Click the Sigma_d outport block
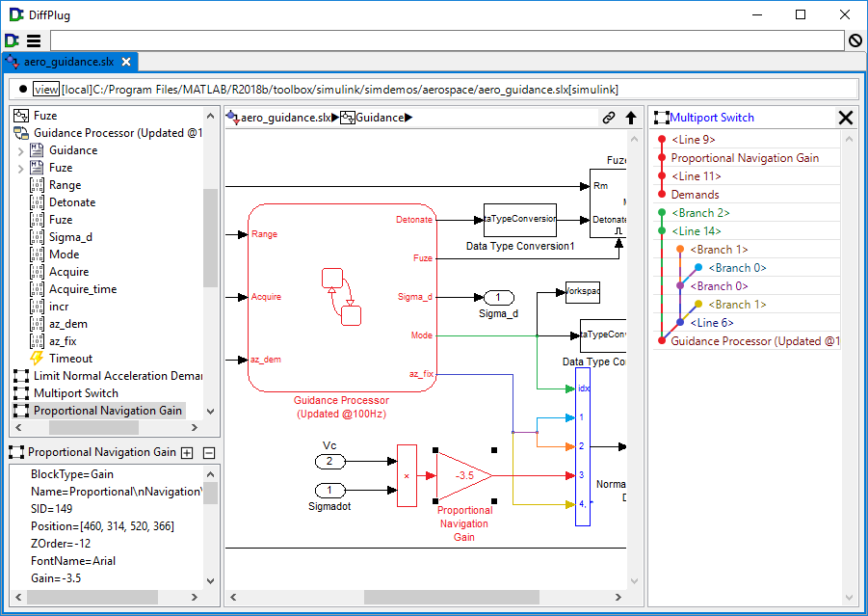 click(499, 298)
